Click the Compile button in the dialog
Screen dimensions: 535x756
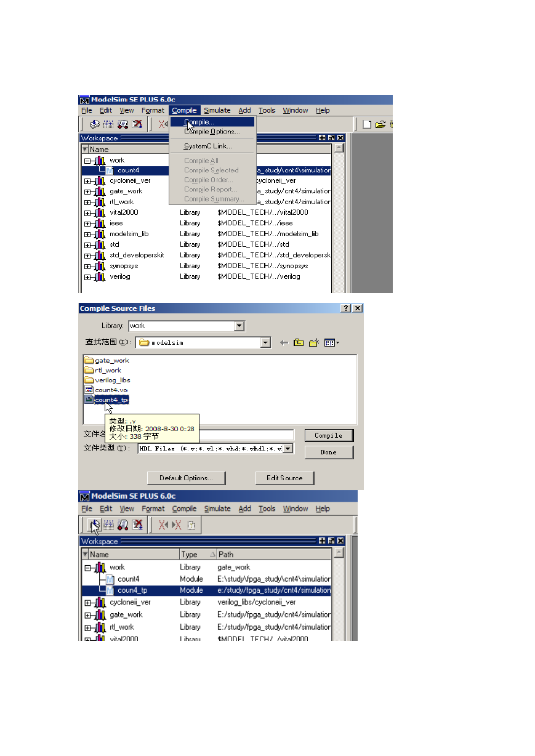329,435
